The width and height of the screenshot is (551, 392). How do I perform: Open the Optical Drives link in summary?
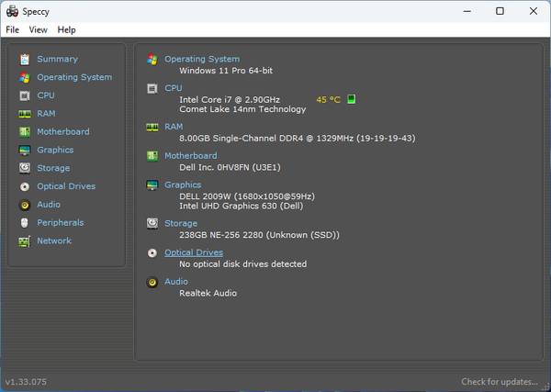coord(193,252)
